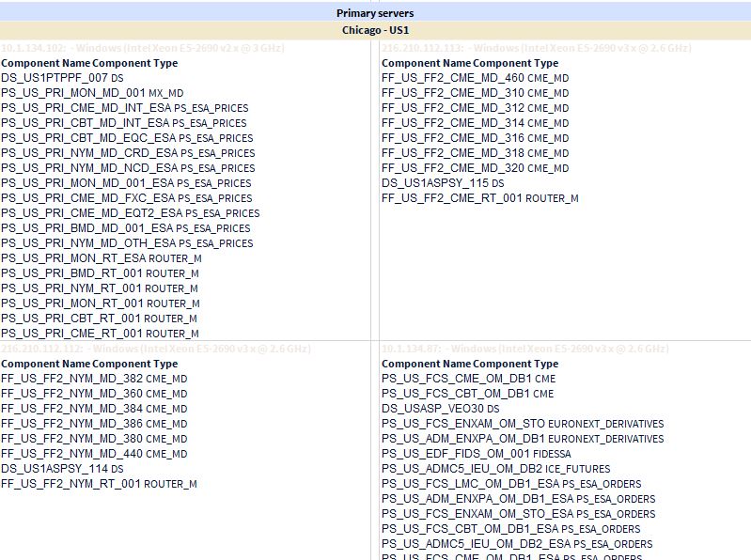Click PS_US_ADMC5_IEU_OM_DB2_ESA row
Image resolution: width=751 pixels, height=560 pixels.
[x=517, y=544]
